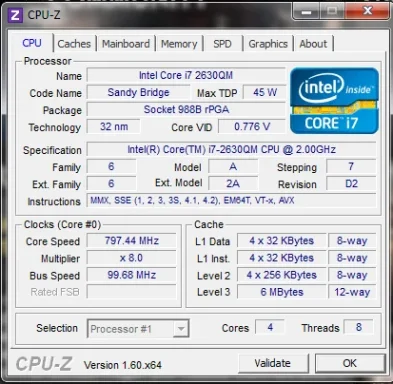The image size is (393, 384).
Task: Click the Threads count value 8
Action: pyautogui.click(x=359, y=327)
